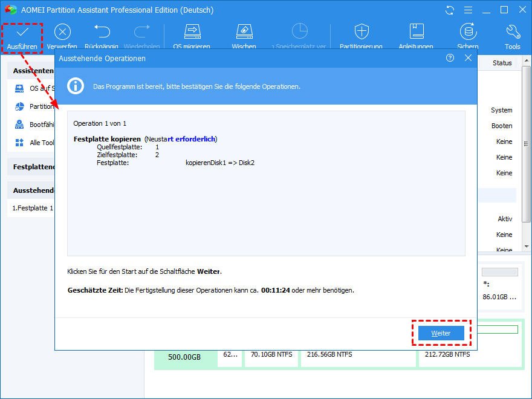Open the Speicherplatz verteilen tool
This screenshot has height=399, width=532.
[x=300, y=31]
